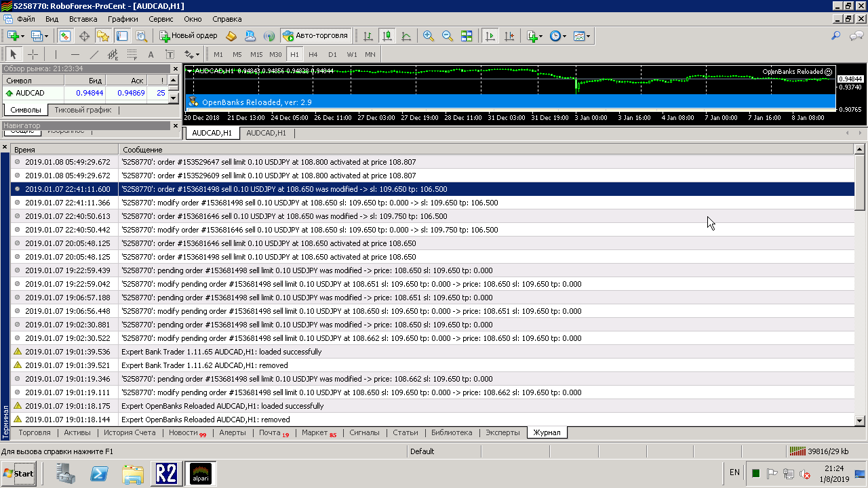Screen dimensions: 868x488
Task: Open the alpari taskbar icon
Action: pos(199,474)
